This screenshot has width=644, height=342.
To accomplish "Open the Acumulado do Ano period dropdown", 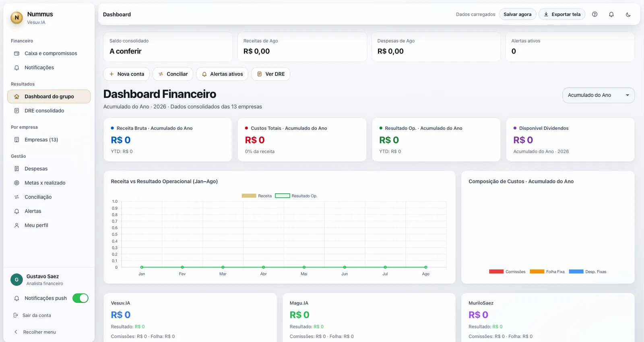I will (x=598, y=95).
